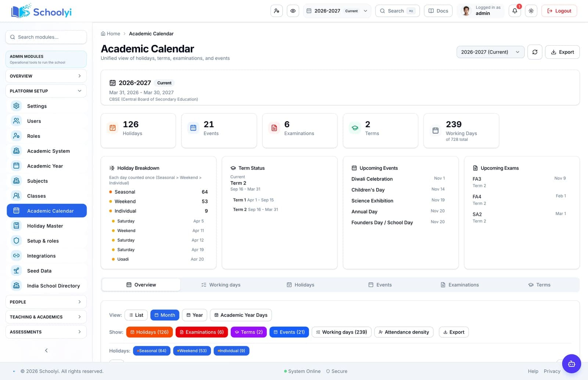The height and width of the screenshot is (380, 588).
Task: Toggle Events (21) filter chip
Action: click(x=289, y=332)
